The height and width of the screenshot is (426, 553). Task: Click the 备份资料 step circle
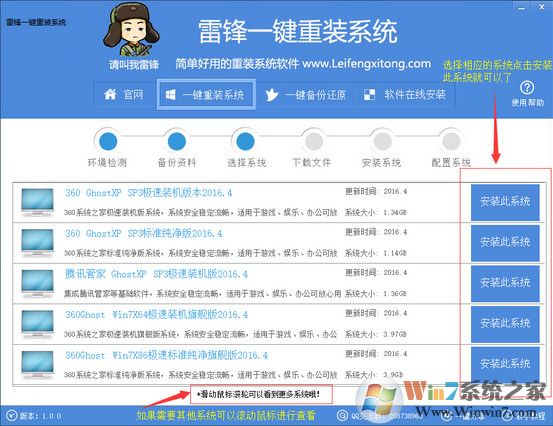click(177, 141)
